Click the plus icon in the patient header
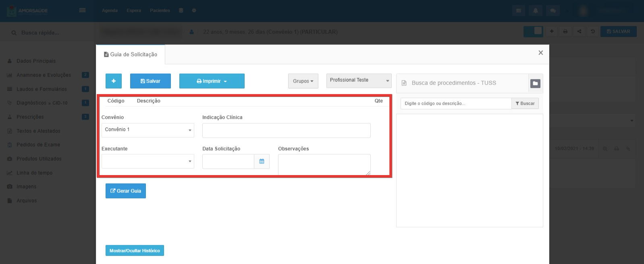 click(x=552, y=31)
